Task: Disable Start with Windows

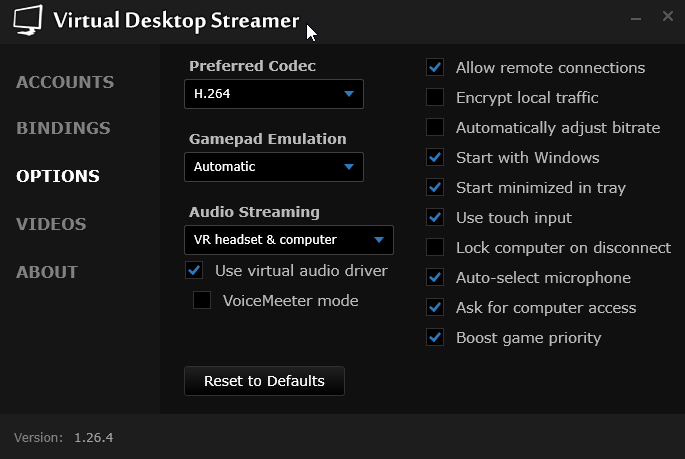Action: click(435, 157)
